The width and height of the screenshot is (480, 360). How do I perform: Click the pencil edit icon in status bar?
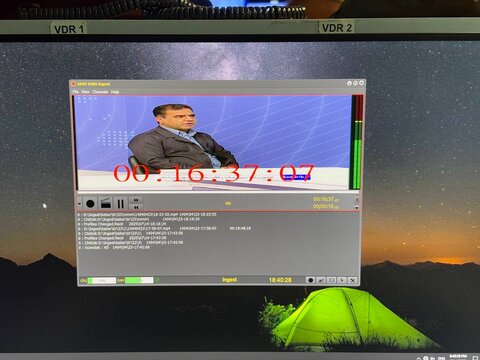pos(321,280)
